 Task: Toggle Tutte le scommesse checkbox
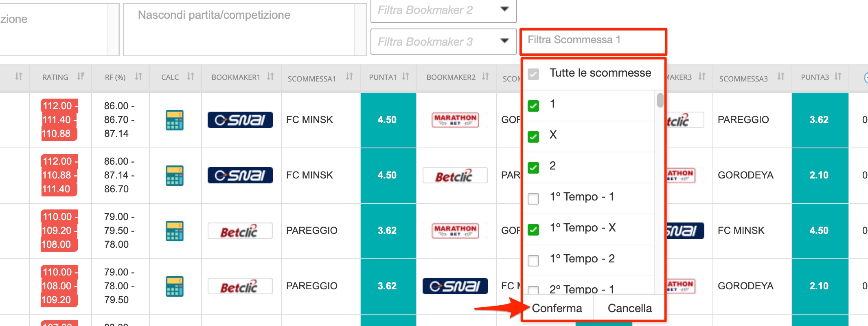(533, 74)
